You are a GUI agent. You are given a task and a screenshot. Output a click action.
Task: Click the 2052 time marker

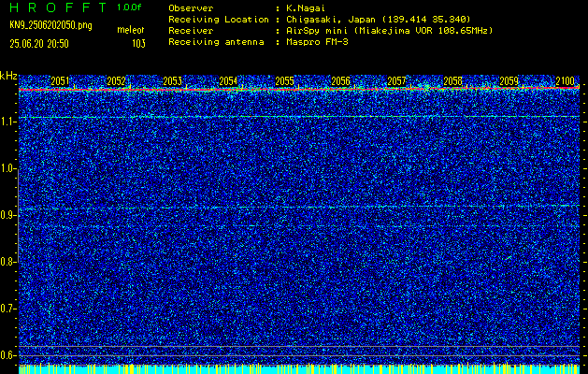[116, 81]
